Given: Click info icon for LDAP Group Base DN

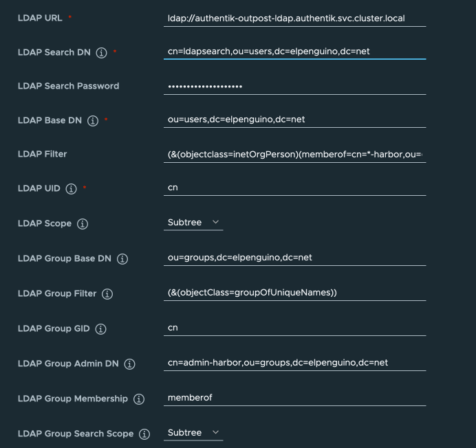Looking at the screenshot, I should pyautogui.click(x=122, y=259).
